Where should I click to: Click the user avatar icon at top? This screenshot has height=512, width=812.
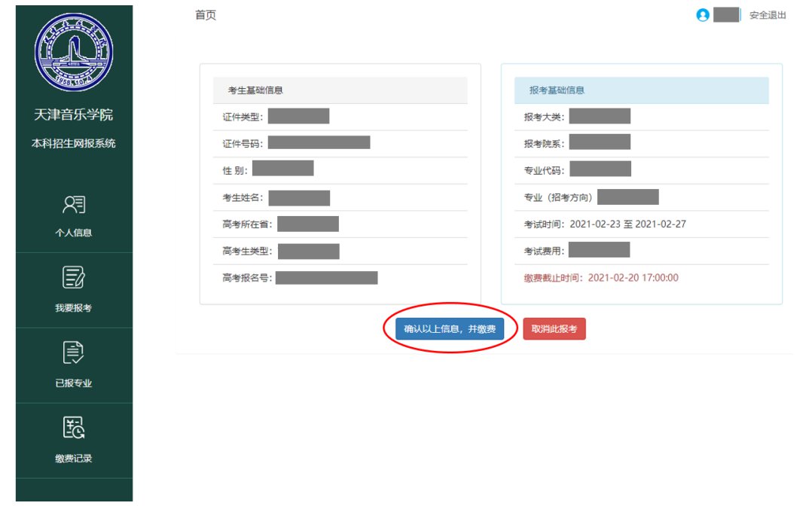pyautogui.click(x=703, y=15)
